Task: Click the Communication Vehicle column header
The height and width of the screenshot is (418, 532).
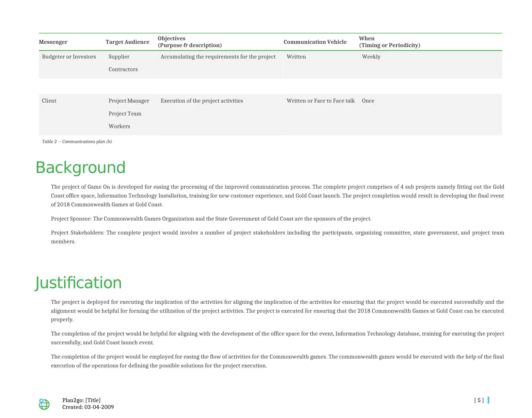Action: click(315, 42)
